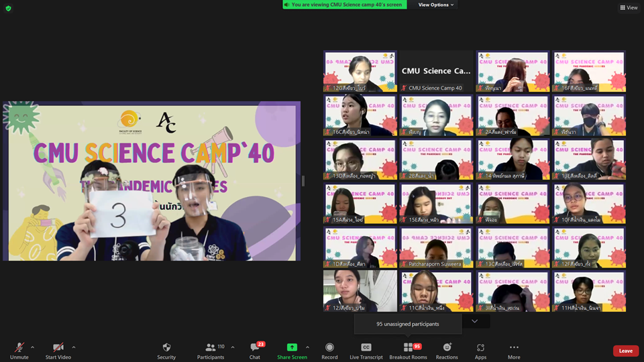Start recording with the Record button
The height and width of the screenshot is (362, 644).
[329, 350]
